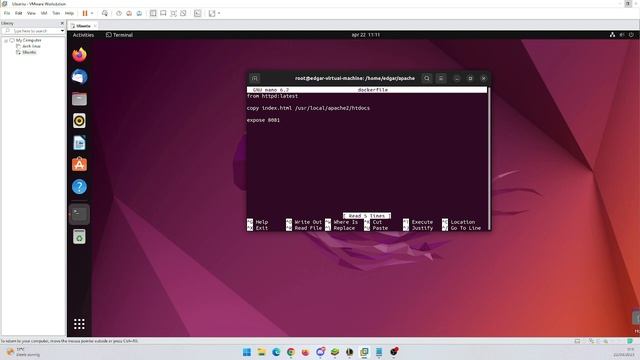Collapse the My Computer tree node
Image resolution: width=640 pixels, height=360 pixels.
(x=6, y=40)
